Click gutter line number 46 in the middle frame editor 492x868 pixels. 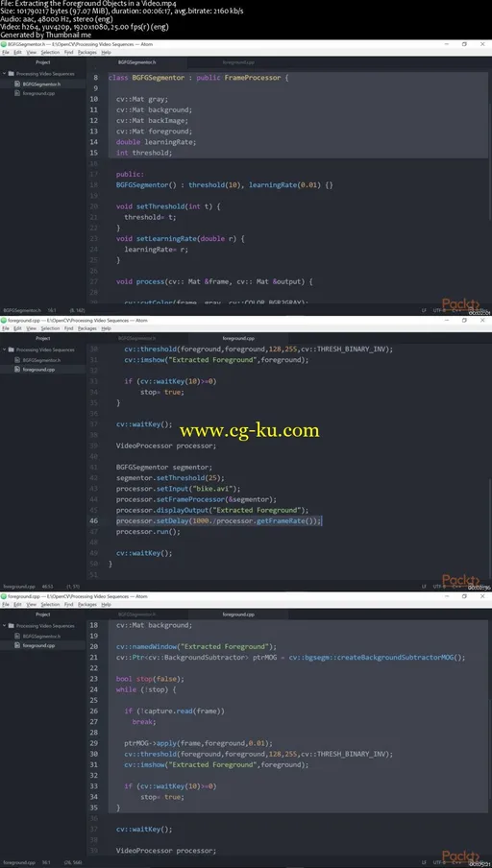[x=93, y=521]
